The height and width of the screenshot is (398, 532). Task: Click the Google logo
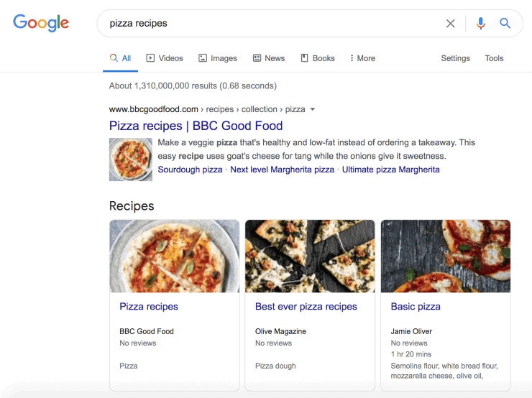pyautogui.click(x=41, y=23)
